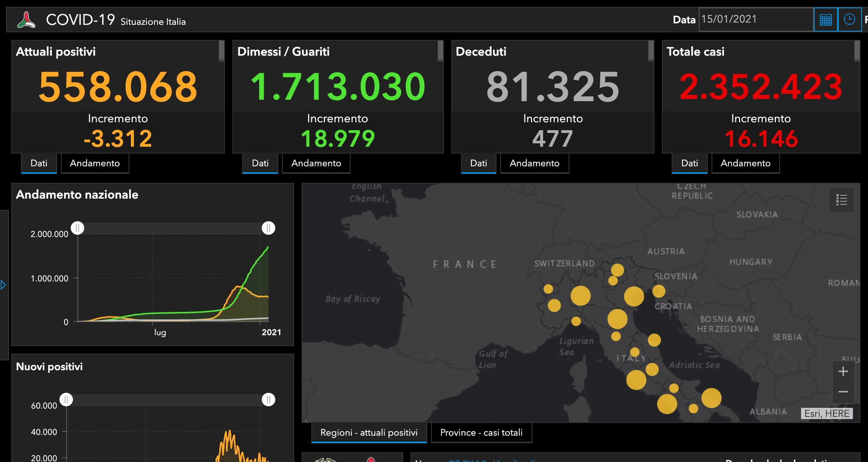Select Regioni - attuali positivi tab

coord(369,433)
